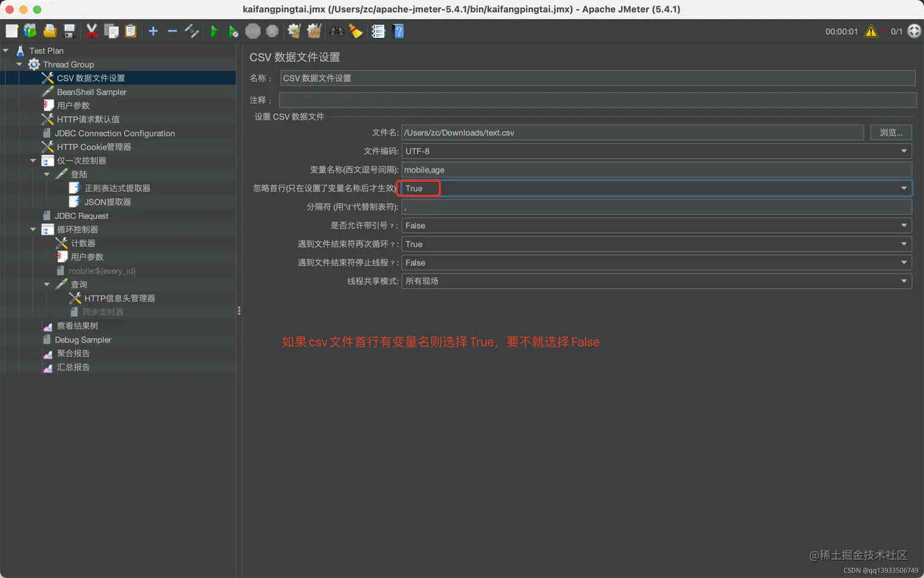Select 正则表达式提取器 tree item

tap(117, 188)
